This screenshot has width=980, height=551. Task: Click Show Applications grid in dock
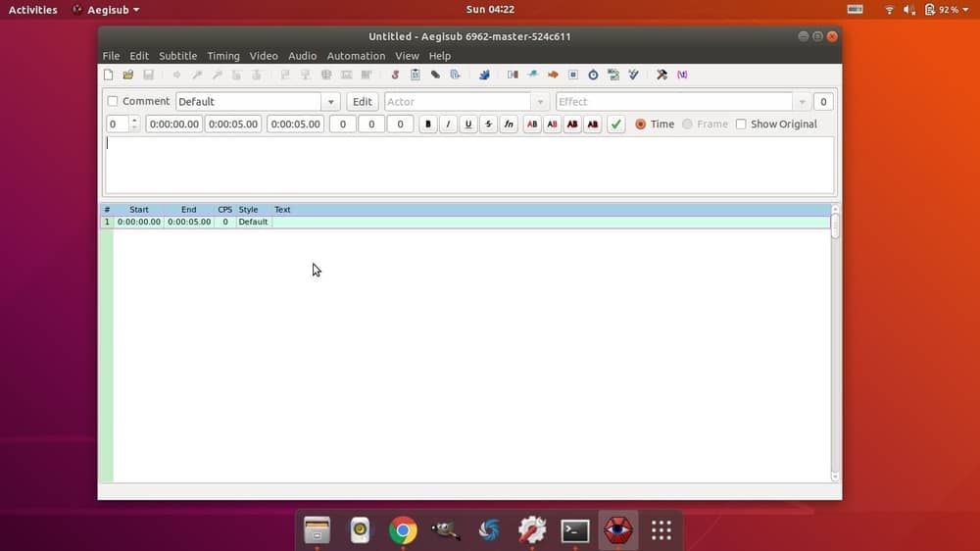tap(661, 530)
